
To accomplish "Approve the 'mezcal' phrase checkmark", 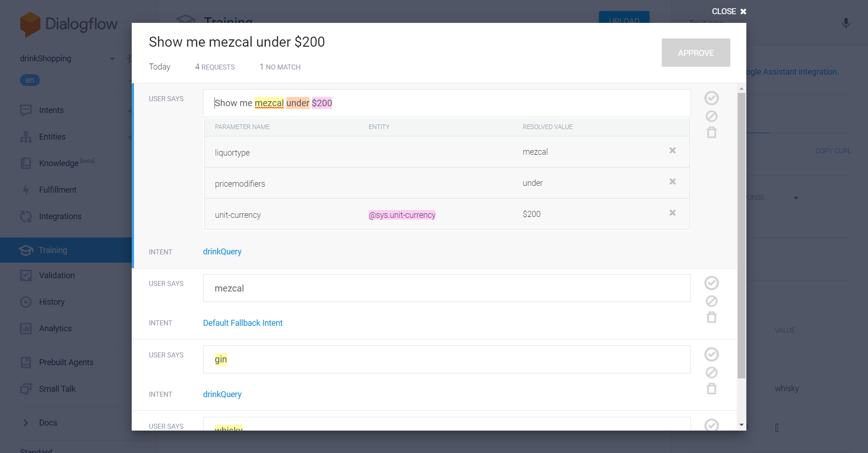I will coord(712,283).
